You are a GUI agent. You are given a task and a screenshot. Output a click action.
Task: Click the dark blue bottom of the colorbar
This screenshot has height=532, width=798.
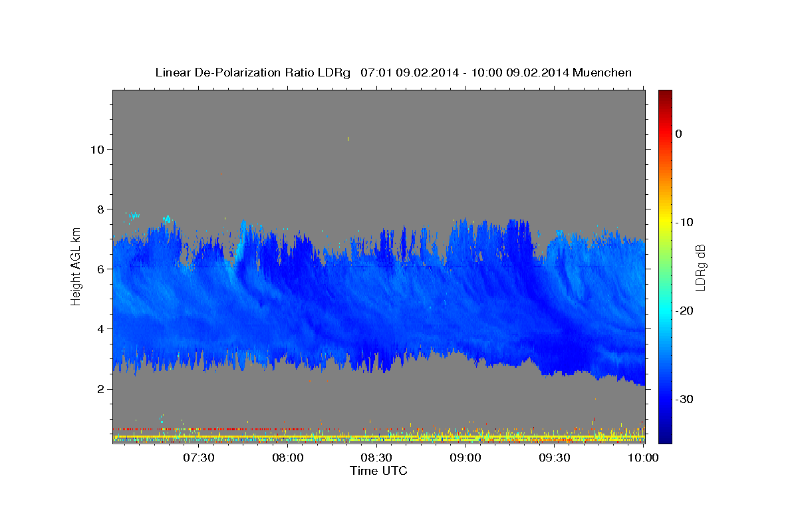(x=665, y=438)
